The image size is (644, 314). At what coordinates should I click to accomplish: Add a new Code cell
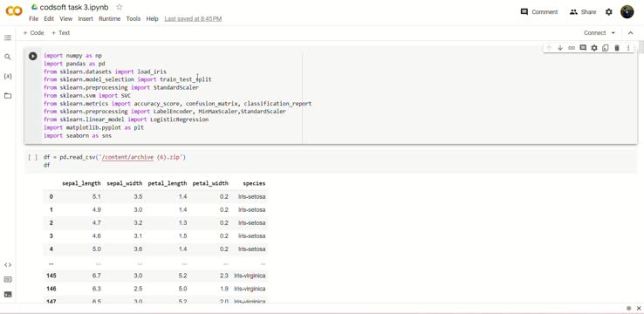(33, 33)
